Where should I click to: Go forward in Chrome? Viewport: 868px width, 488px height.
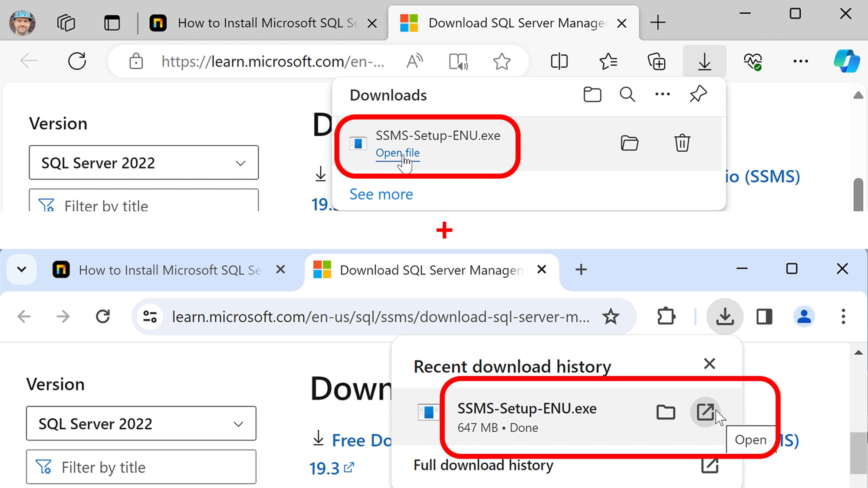pos(63,316)
